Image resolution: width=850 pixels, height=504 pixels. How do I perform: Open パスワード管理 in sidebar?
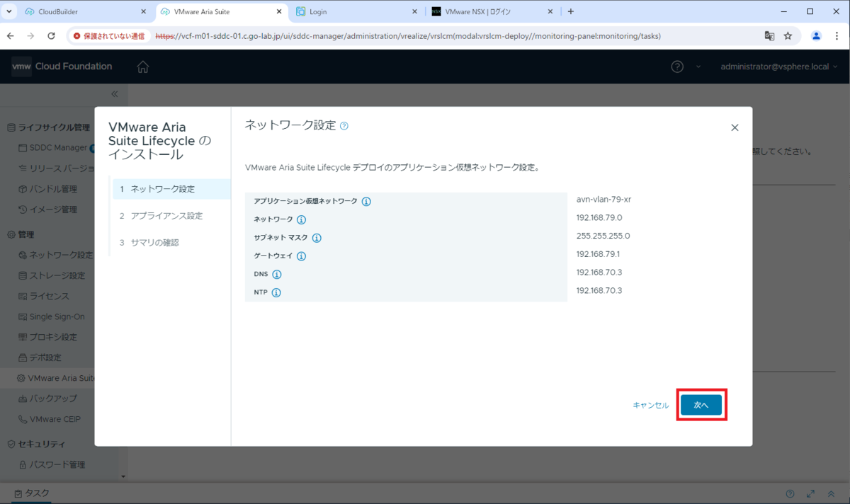(x=52, y=464)
